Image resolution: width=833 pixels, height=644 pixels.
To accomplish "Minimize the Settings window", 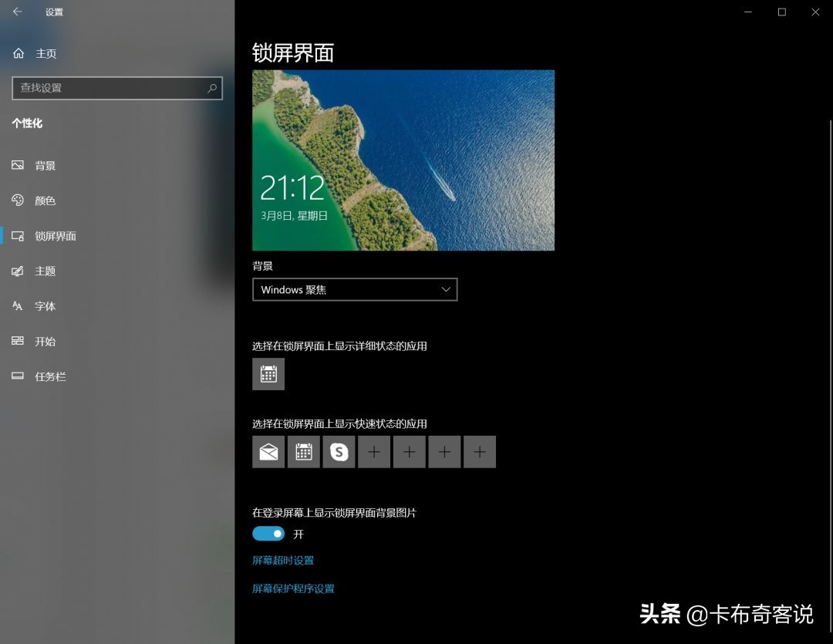I will click(x=748, y=12).
